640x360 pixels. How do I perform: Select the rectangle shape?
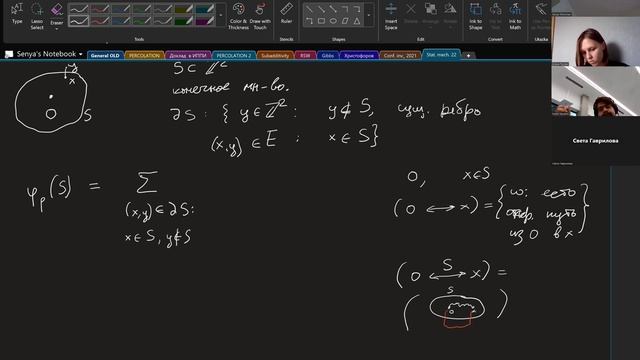pos(321,21)
